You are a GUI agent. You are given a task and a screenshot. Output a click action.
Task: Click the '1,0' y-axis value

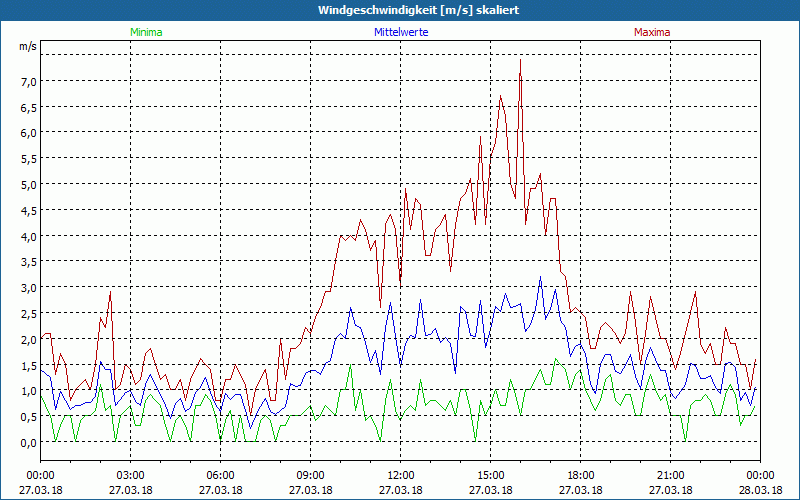click(x=28, y=390)
